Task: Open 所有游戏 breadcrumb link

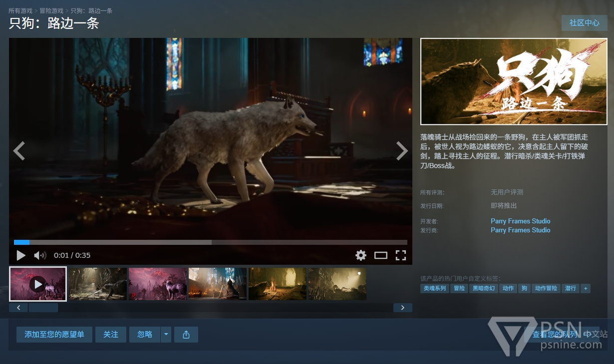Action: (x=20, y=11)
